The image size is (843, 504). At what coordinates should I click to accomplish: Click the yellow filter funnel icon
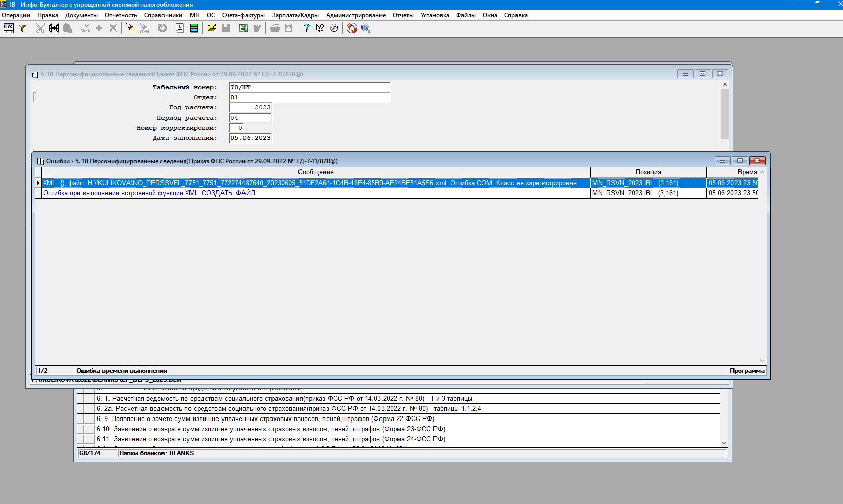(22, 29)
